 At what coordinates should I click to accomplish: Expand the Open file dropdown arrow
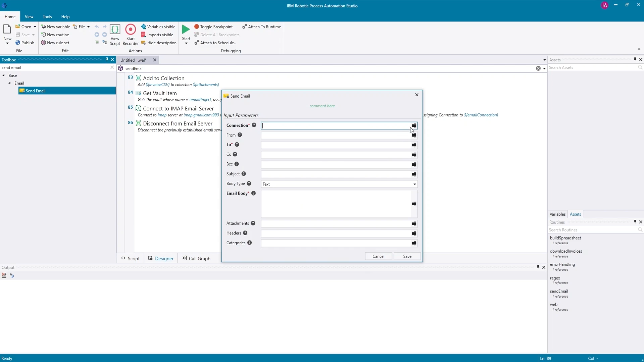click(x=35, y=27)
